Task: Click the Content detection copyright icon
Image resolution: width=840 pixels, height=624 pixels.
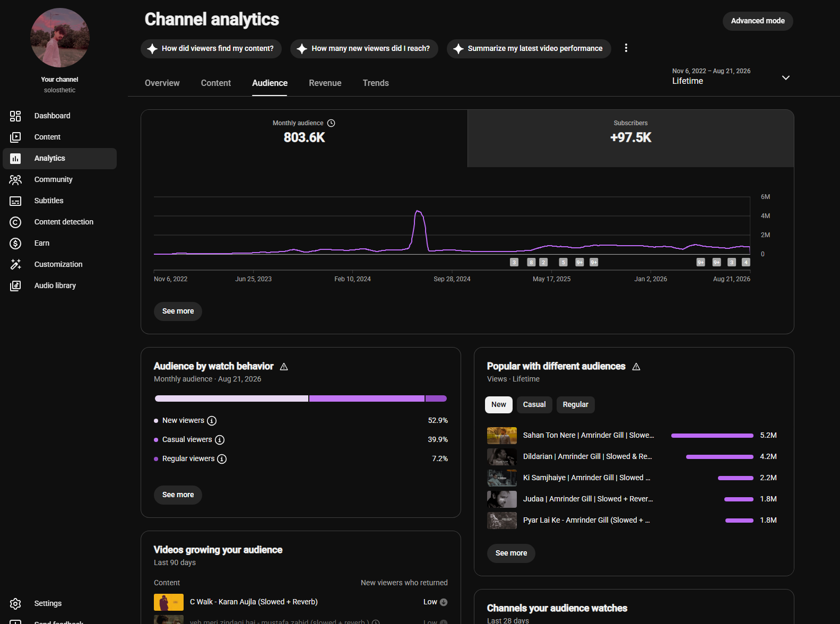Action: click(15, 222)
